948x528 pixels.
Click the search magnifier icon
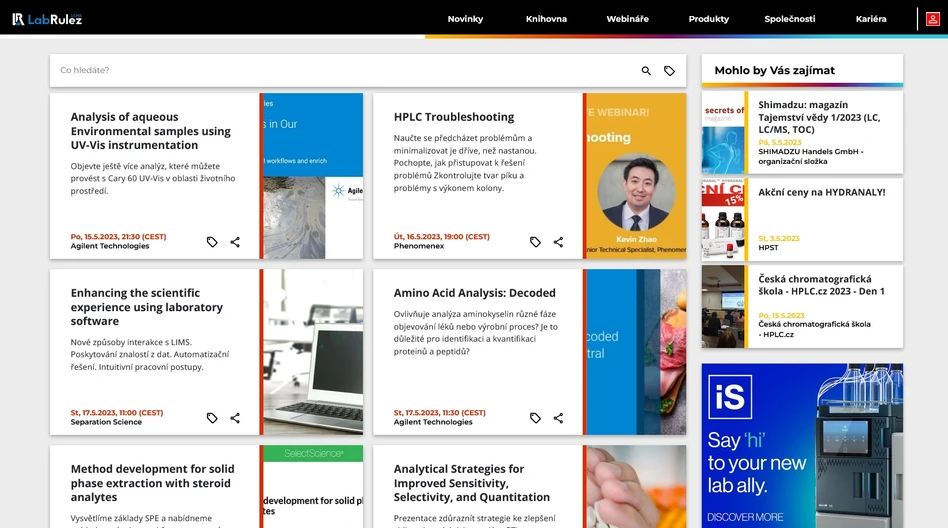point(646,71)
